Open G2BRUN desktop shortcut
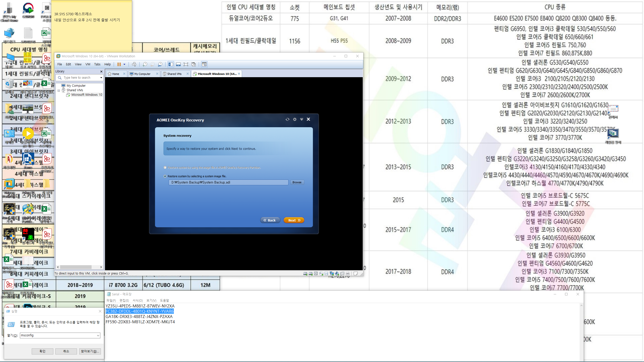The width and height of the screenshot is (644, 362). tap(28, 10)
